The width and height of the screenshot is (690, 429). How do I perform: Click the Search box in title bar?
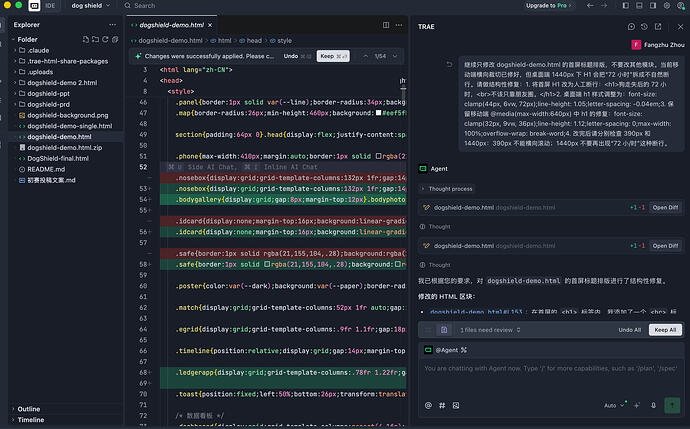140,6
